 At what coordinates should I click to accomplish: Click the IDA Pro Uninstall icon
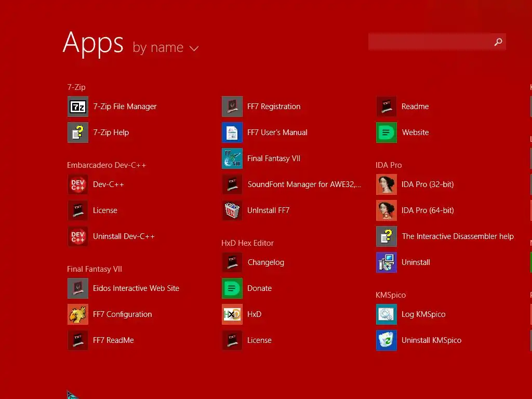point(387,262)
